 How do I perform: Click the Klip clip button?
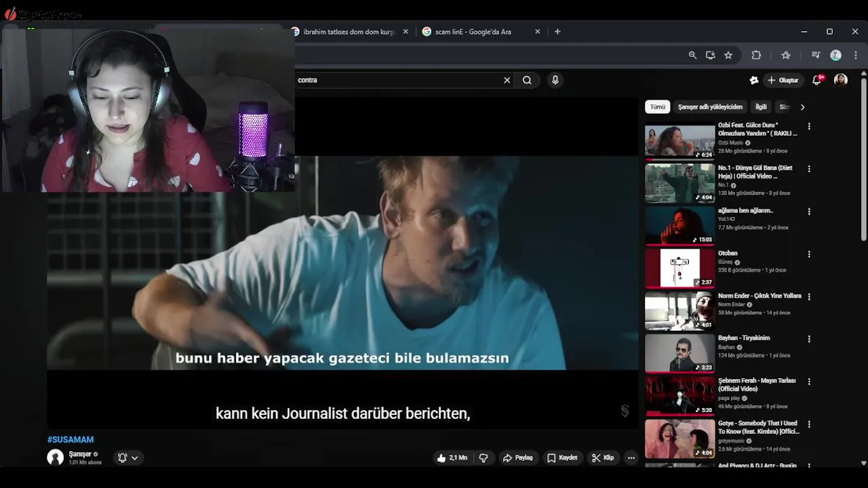602,458
